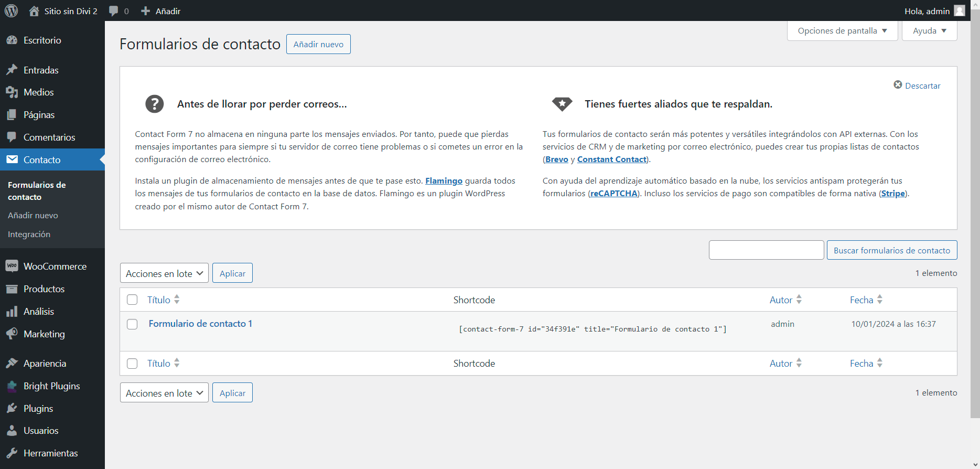Tick the select-all checkbox in table footer
This screenshot has height=469, width=980.
[x=132, y=364]
